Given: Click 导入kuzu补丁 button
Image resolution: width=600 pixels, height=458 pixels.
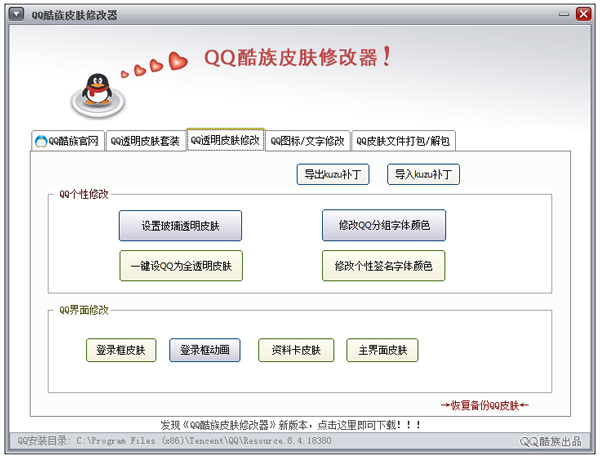Looking at the screenshot, I should [423, 174].
